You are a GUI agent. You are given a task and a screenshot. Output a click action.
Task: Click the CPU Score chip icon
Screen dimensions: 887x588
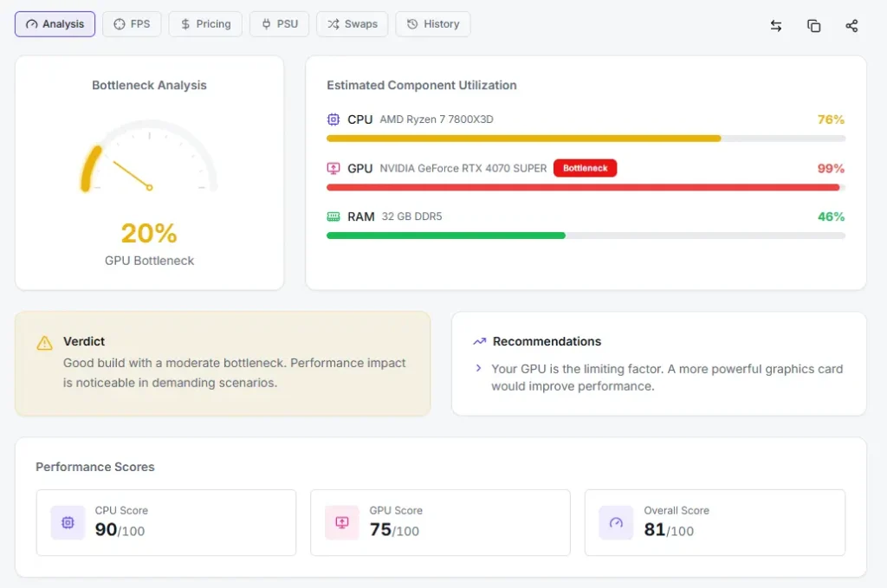coord(68,522)
